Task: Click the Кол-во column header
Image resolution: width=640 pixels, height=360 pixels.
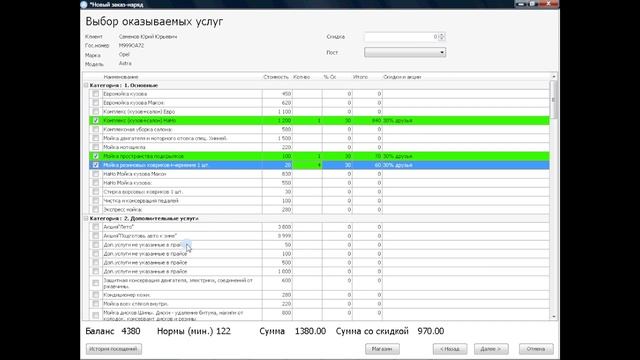Action: 302,77
